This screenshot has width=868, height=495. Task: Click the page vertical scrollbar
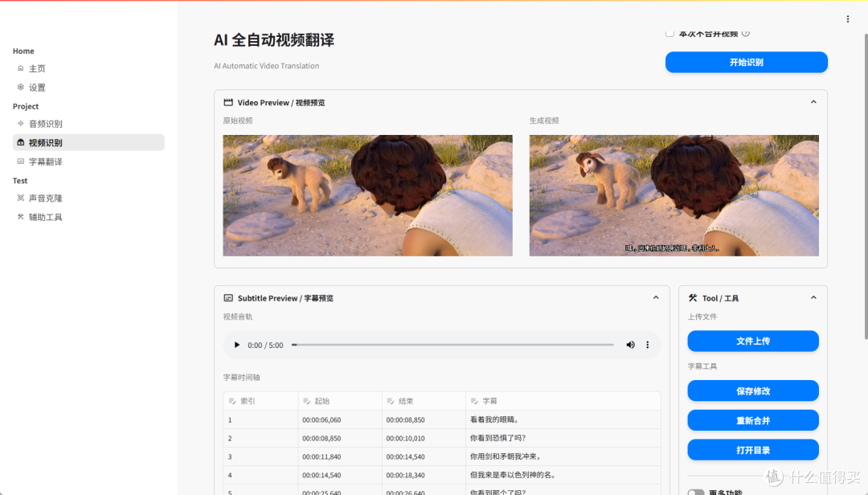point(866,186)
